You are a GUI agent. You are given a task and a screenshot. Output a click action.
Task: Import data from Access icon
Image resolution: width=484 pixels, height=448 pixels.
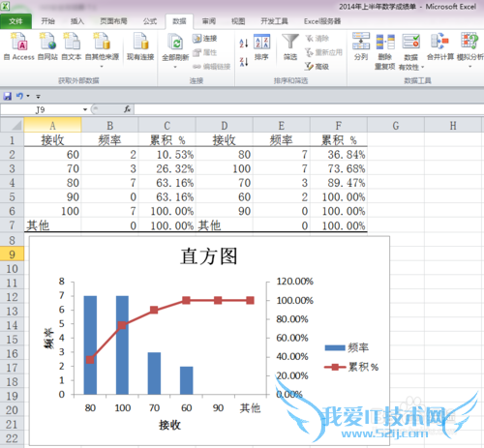point(18,46)
